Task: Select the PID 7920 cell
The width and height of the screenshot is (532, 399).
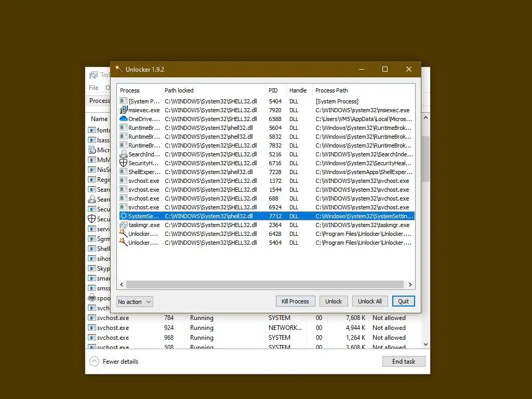Action: [x=275, y=110]
